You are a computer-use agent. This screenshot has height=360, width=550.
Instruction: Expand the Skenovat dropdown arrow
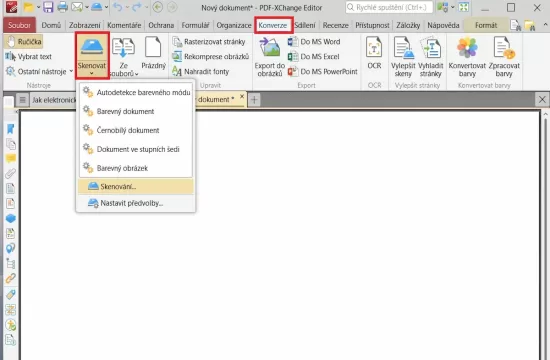[x=92, y=73]
